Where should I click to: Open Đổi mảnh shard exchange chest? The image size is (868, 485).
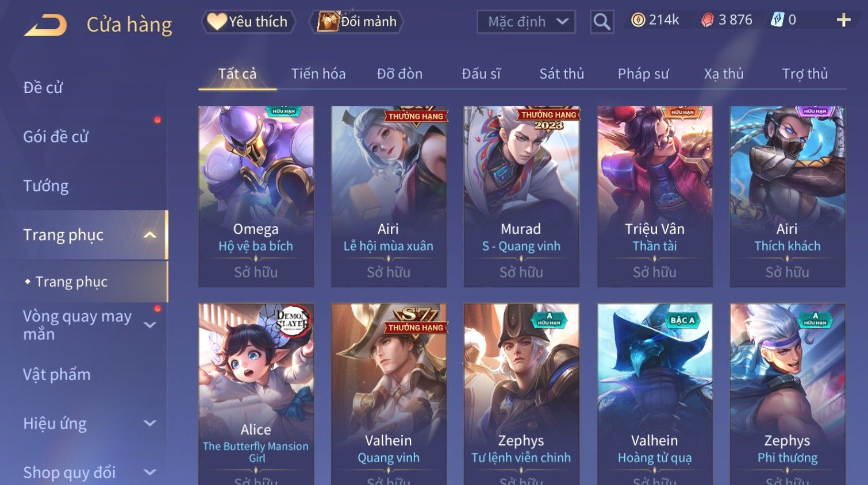click(356, 22)
